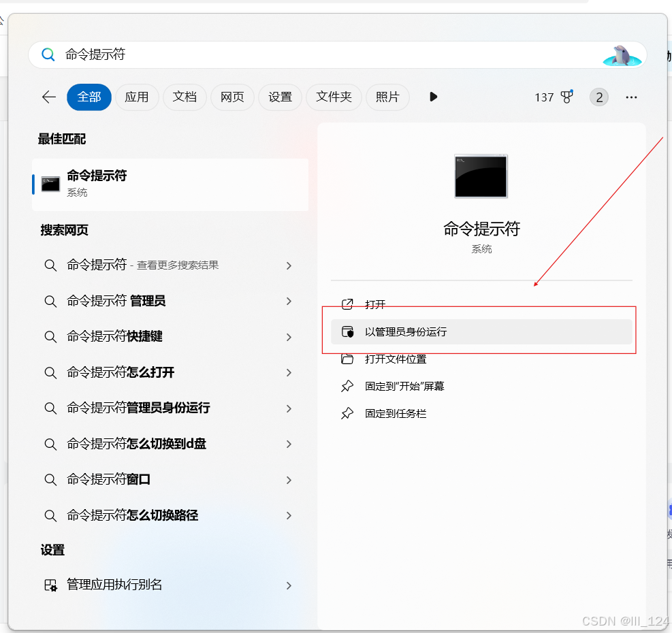Click the search magnifier icon in the search box
This screenshot has width=672, height=633.
48,54
